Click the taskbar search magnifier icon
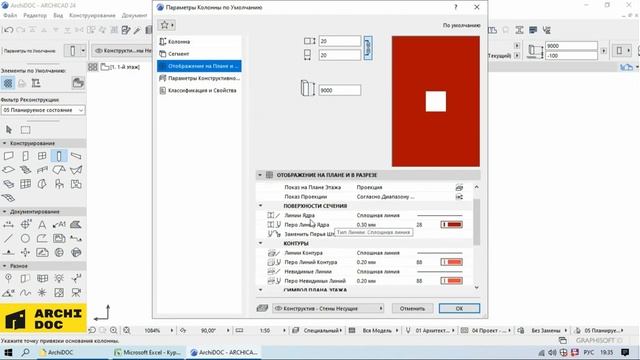 [x=25, y=352]
